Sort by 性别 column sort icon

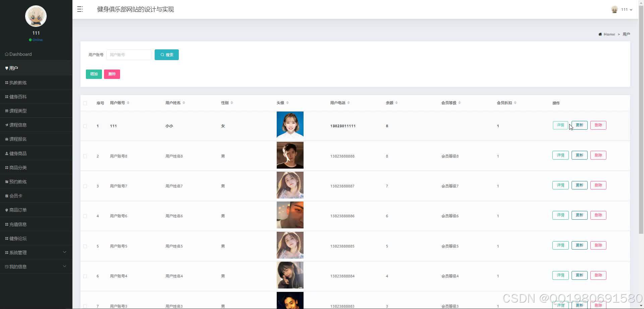(232, 103)
